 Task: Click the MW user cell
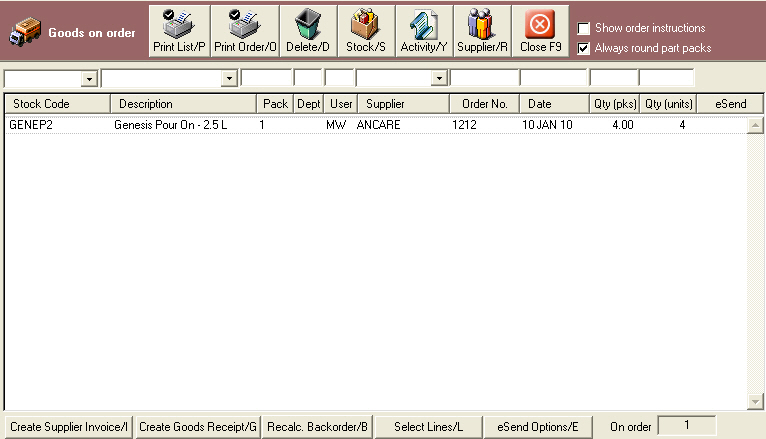(x=336, y=125)
